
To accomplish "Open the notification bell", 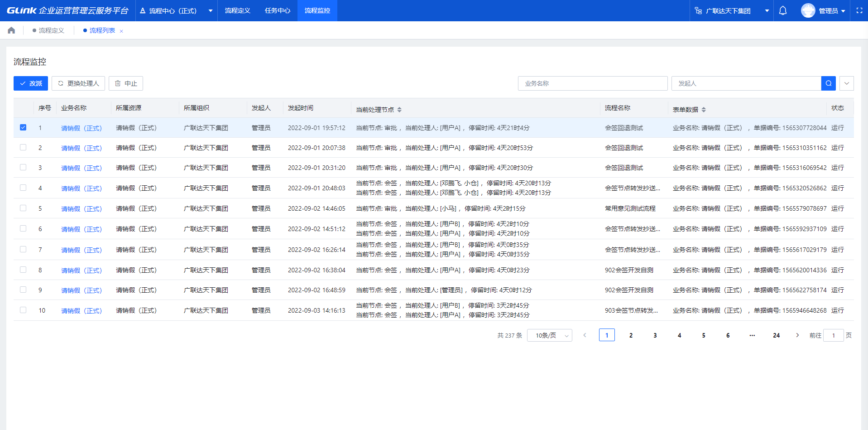I will [x=783, y=10].
